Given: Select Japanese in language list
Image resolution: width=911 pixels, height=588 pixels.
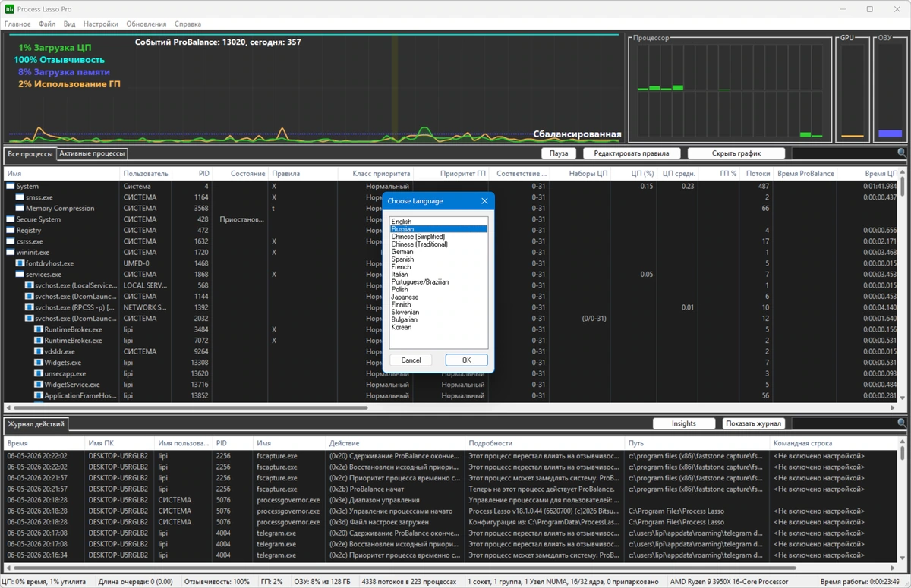Looking at the screenshot, I should (438, 297).
